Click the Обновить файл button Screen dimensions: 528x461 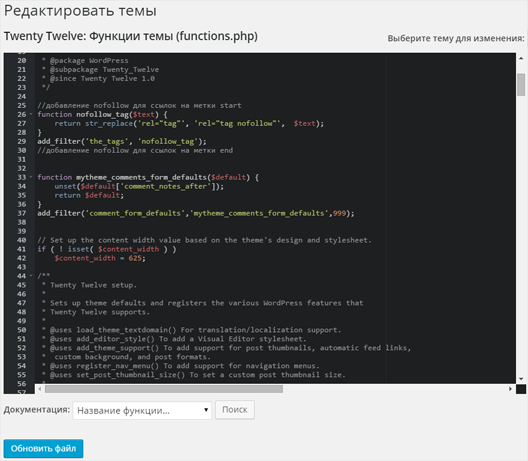[43, 448]
